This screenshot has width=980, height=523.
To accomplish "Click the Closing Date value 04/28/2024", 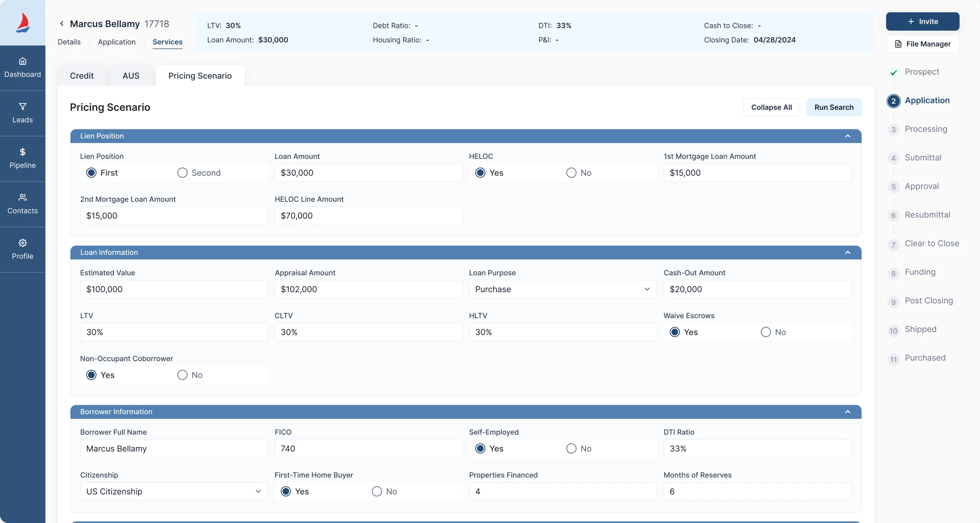I will (x=774, y=40).
